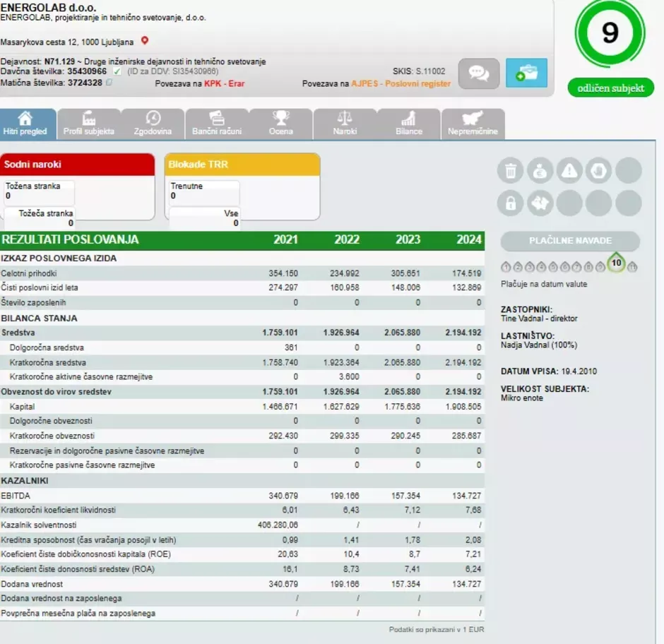This screenshot has width=664, height=644.
Task: Click the trash can status icon
Action: pyautogui.click(x=510, y=171)
